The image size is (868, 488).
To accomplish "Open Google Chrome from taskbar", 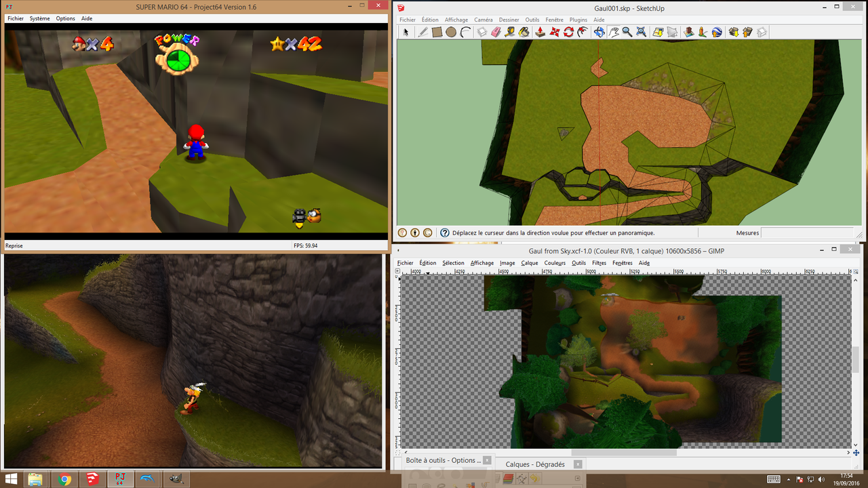I will tap(64, 479).
